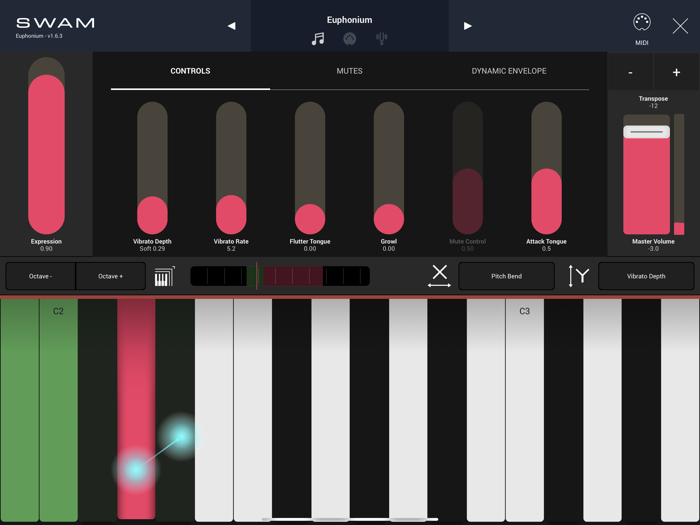Switch to the CONTROLS tab
The height and width of the screenshot is (525, 700).
pyautogui.click(x=190, y=71)
